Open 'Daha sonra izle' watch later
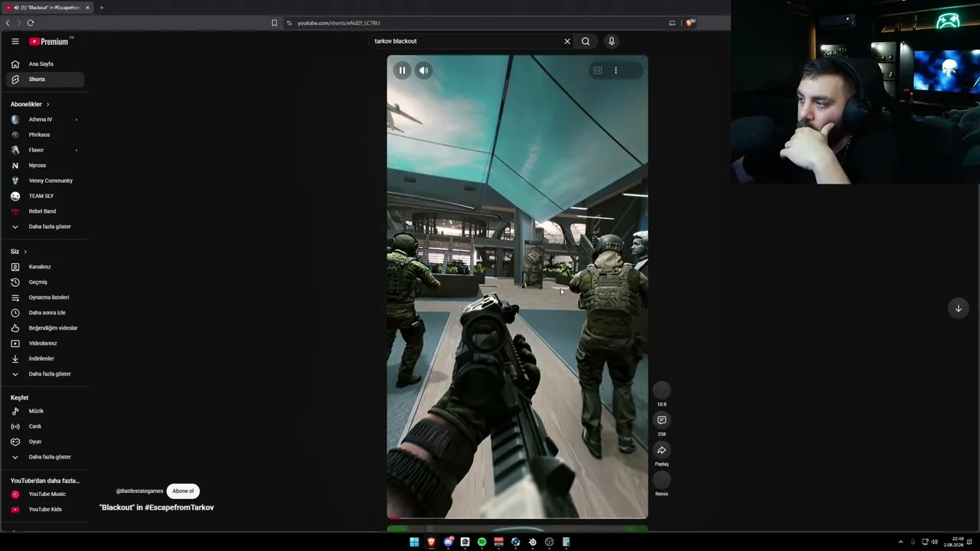The width and height of the screenshot is (980, 551). tap(46, 313)
